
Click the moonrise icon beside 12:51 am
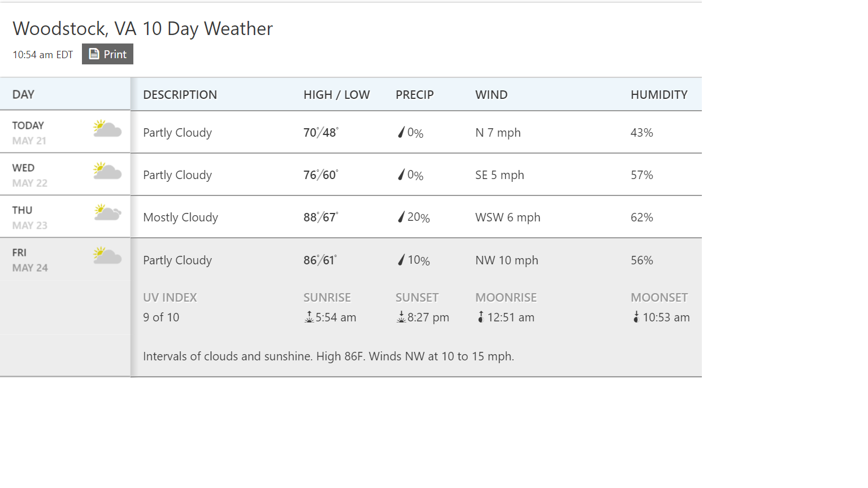coord(481,317)
